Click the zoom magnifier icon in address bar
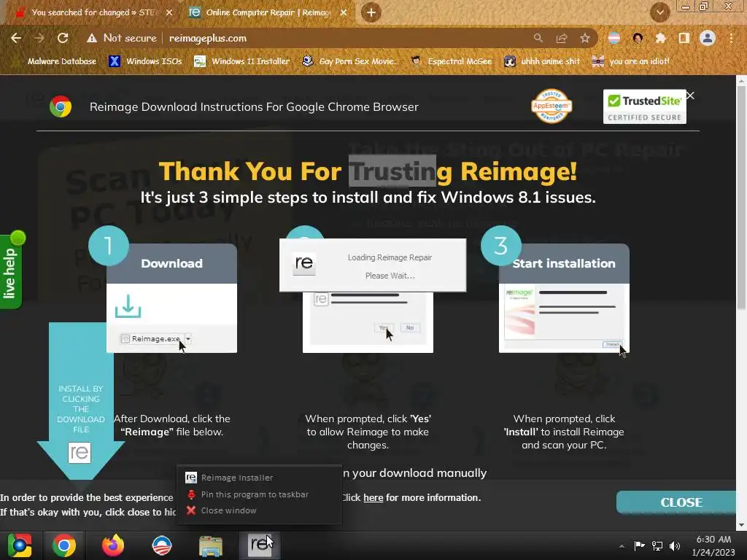 tap(538, 38)
